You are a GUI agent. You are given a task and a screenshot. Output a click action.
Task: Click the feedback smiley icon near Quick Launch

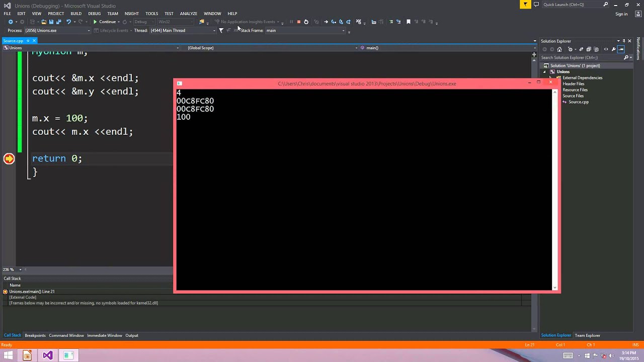pyautogui.click(x=536, y=5)
